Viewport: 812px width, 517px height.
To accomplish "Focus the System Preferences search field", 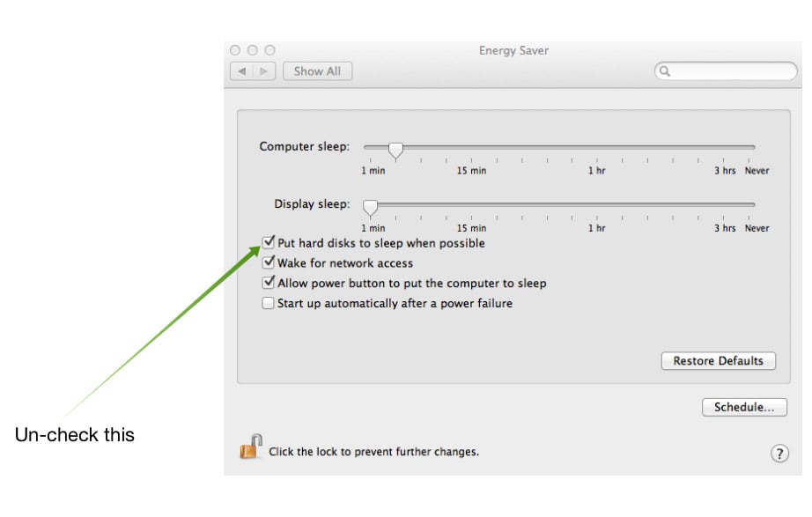I will pos(726,71).
